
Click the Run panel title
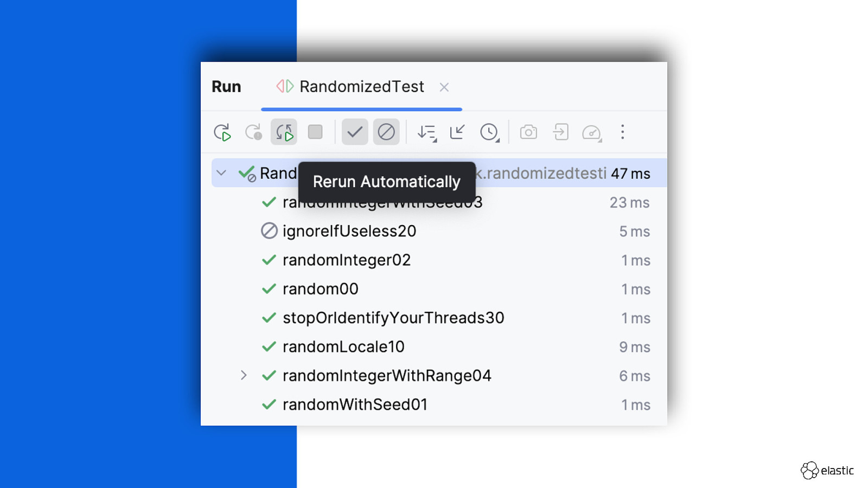(226, 87)
